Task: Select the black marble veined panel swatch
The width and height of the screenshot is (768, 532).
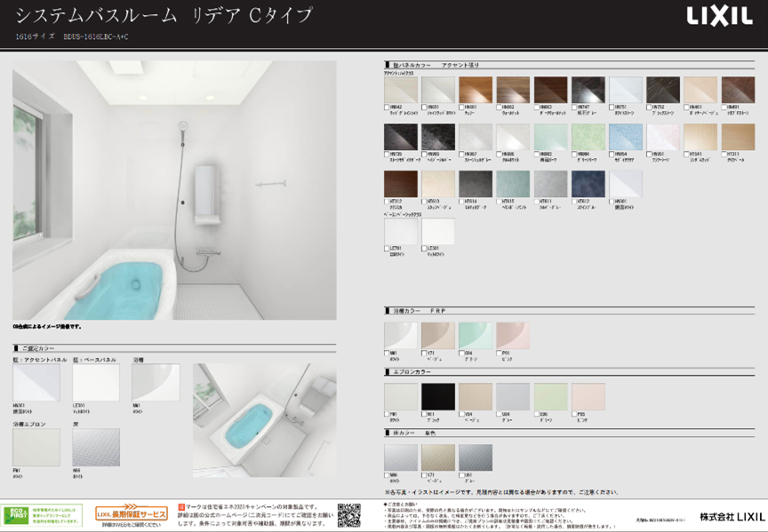Action: [663, 90]
